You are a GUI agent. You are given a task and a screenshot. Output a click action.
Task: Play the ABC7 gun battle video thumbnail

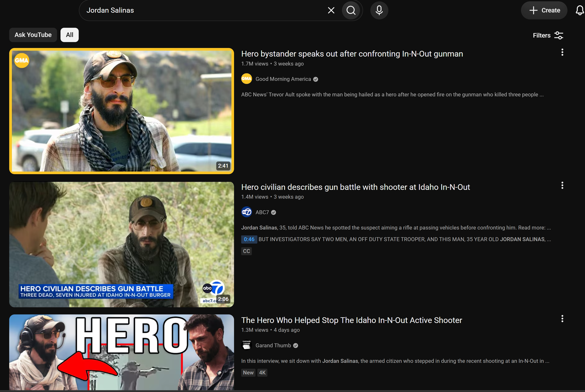(x=122, y=244)
